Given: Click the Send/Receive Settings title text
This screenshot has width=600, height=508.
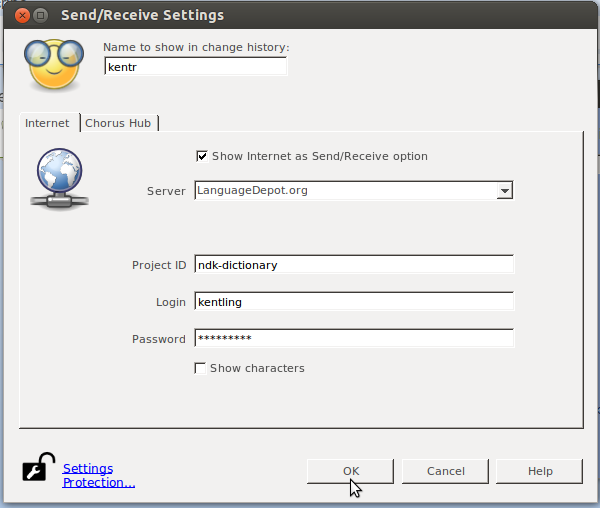Looking at the screenshot, I should 142,15.
